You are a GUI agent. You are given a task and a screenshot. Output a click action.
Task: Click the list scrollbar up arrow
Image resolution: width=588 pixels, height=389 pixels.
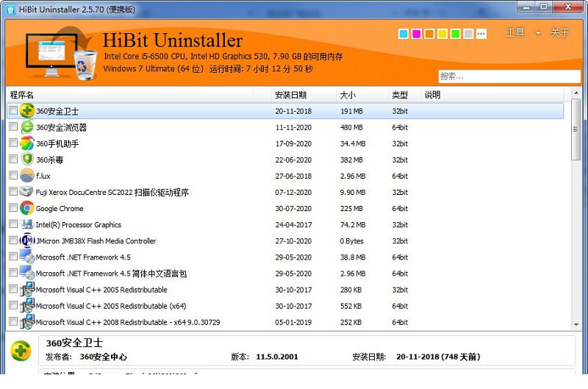pos(576,93)
